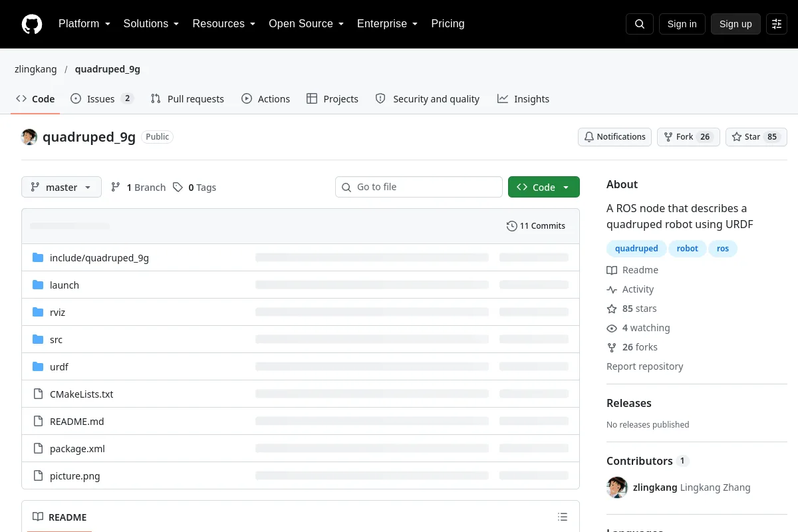798x532 pixels.
Task: Open the Pricing link
Action: coord(448,24)
